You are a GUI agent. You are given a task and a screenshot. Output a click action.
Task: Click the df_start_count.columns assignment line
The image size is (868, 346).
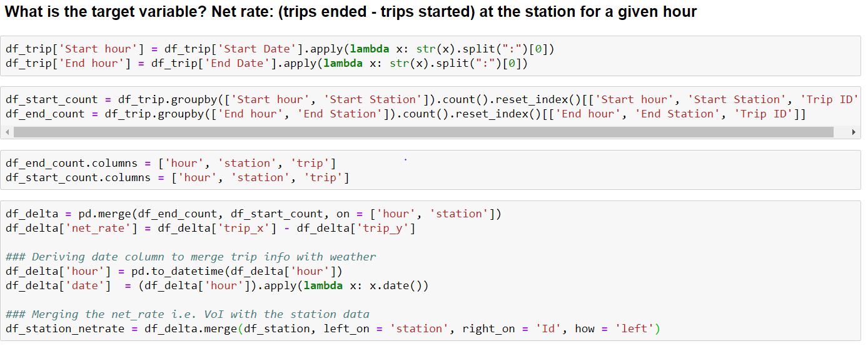click(x=178, y=177)
